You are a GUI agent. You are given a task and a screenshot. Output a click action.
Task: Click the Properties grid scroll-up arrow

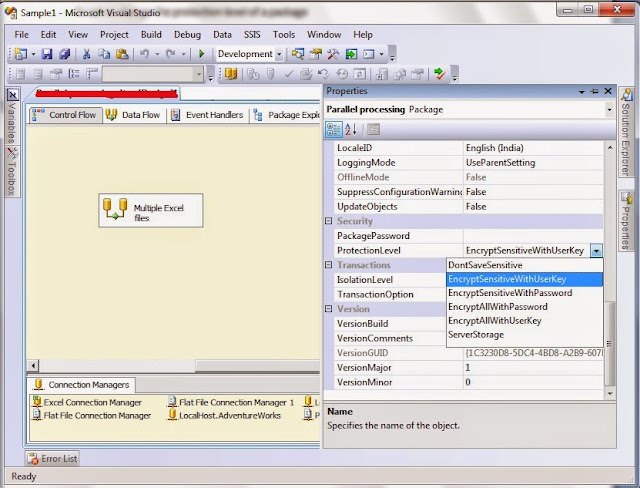point(610,147)
